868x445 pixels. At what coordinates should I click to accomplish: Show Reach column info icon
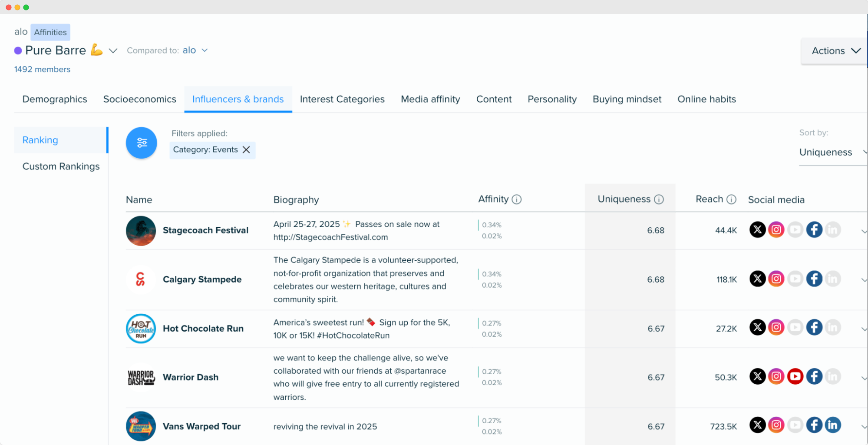(x=731, y=199)
